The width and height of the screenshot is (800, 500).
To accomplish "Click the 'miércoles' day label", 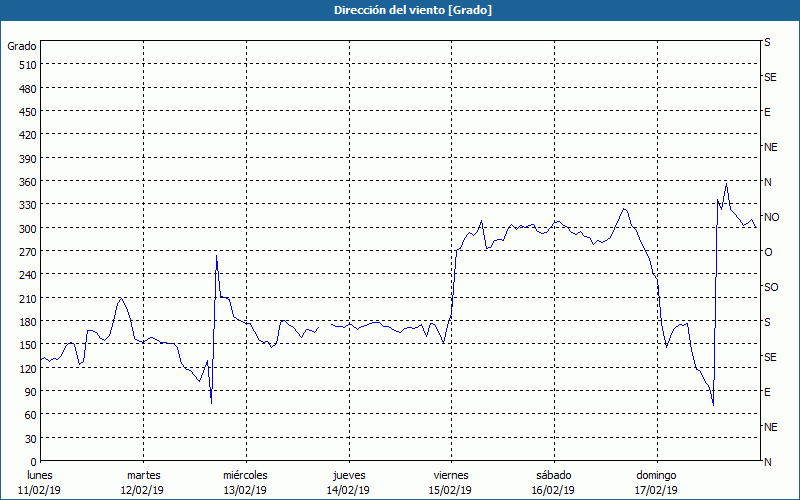I will 245,475.
